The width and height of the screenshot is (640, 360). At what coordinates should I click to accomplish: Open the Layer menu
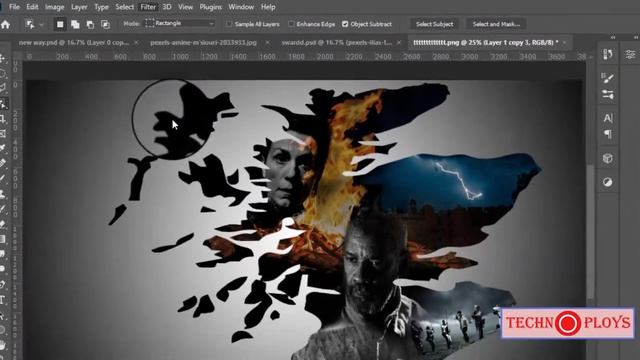tap(79, 7)
